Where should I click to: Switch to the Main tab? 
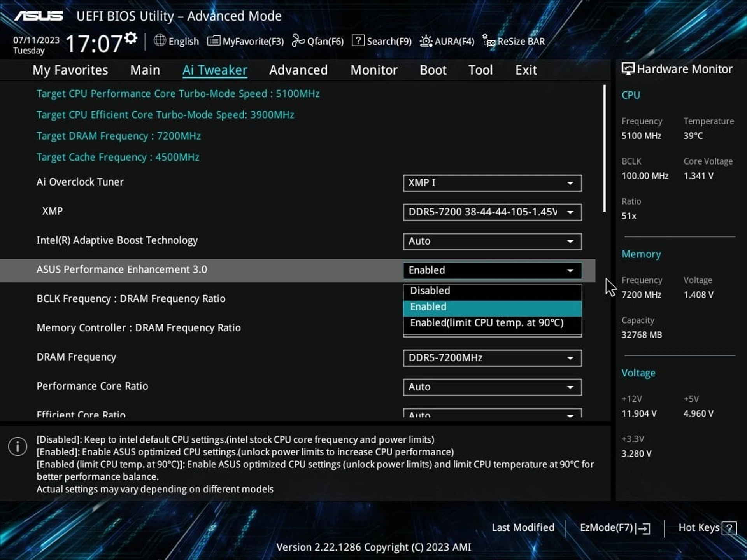(145, 70)
